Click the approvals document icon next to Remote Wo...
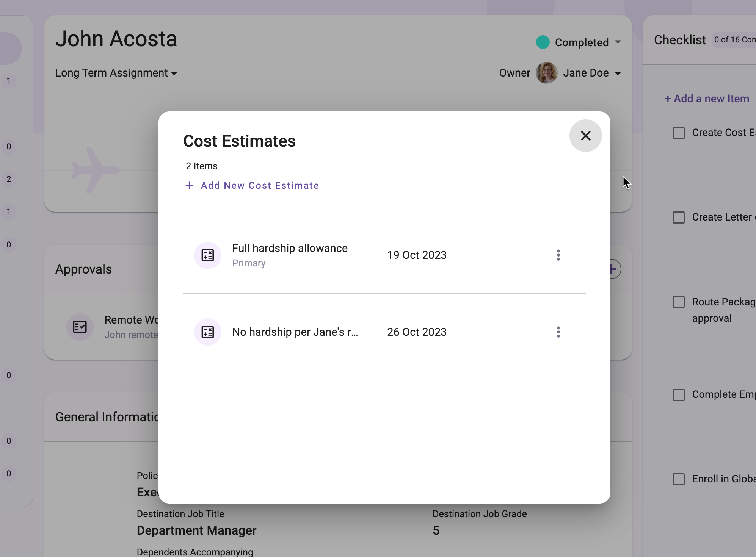The height and width of the screenshot is (557, 756). tap(80, 327)
